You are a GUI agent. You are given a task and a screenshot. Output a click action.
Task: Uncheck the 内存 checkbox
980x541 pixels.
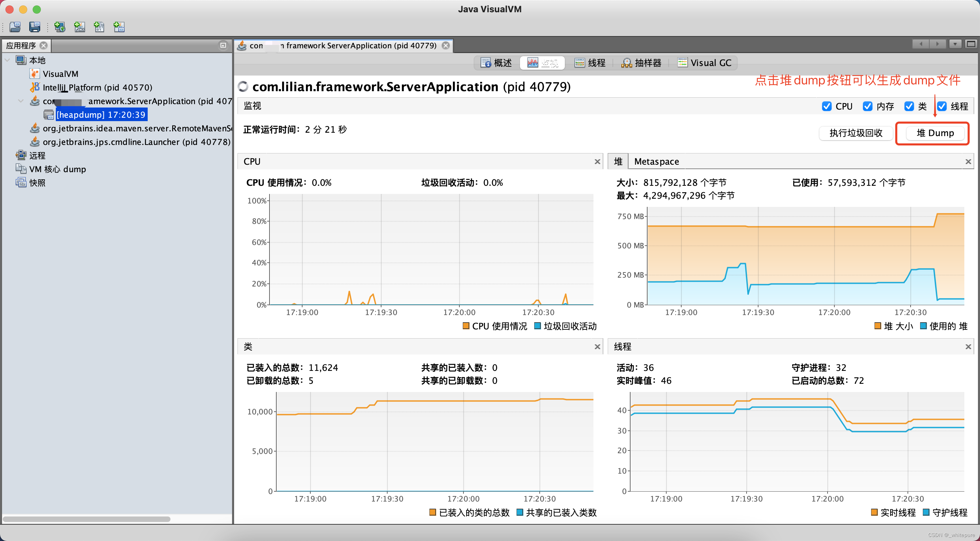pos(867,106)
